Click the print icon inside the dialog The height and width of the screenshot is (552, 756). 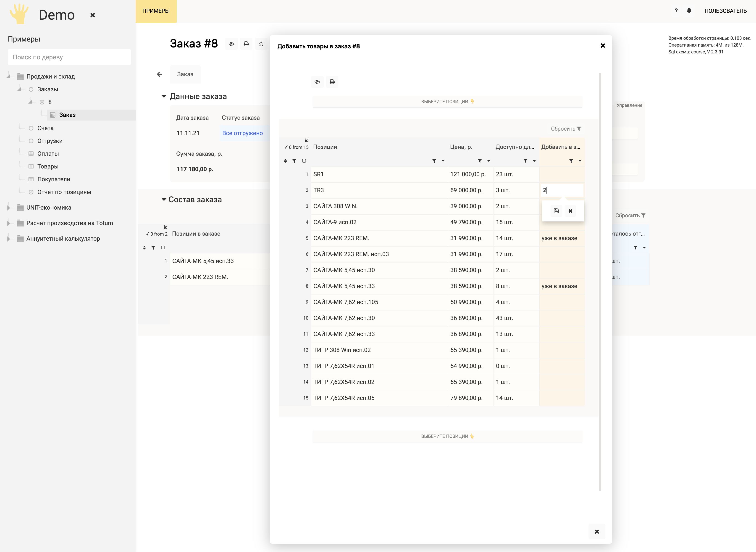click(332, 81)
